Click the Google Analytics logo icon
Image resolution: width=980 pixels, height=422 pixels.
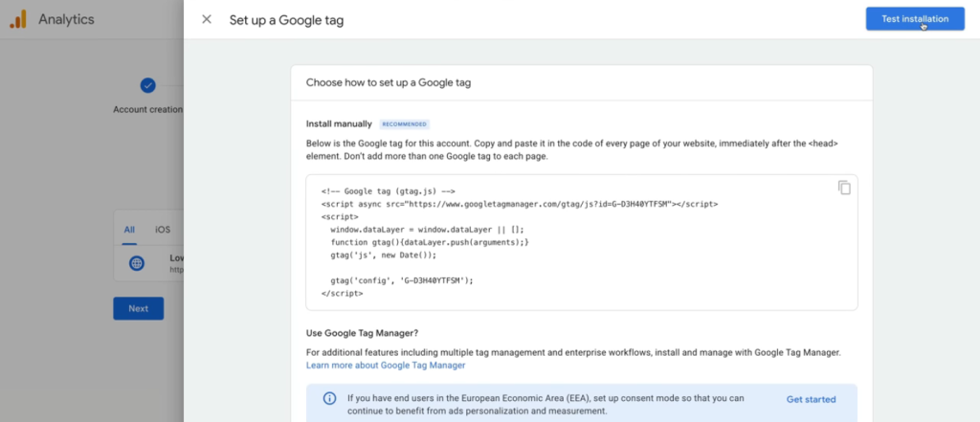pos(18,19)
